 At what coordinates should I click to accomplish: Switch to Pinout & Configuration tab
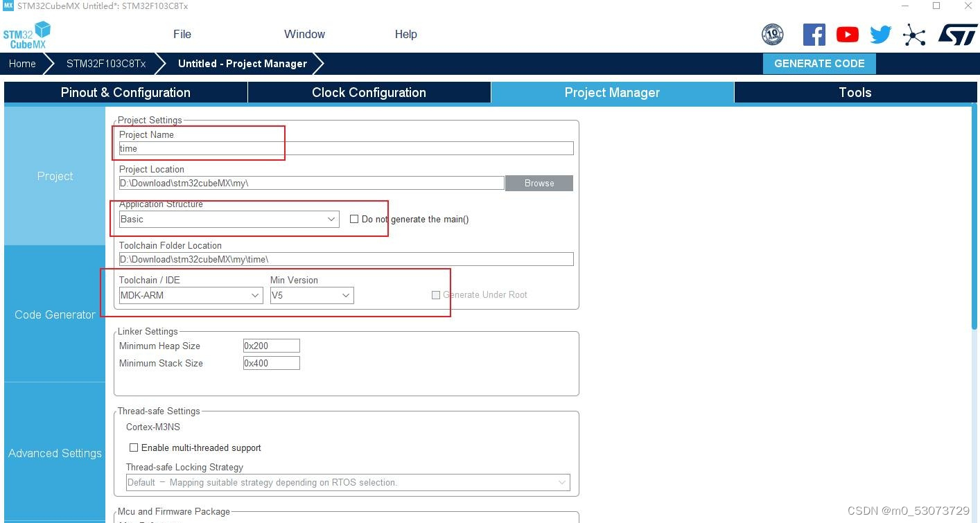tap(125, 92)
